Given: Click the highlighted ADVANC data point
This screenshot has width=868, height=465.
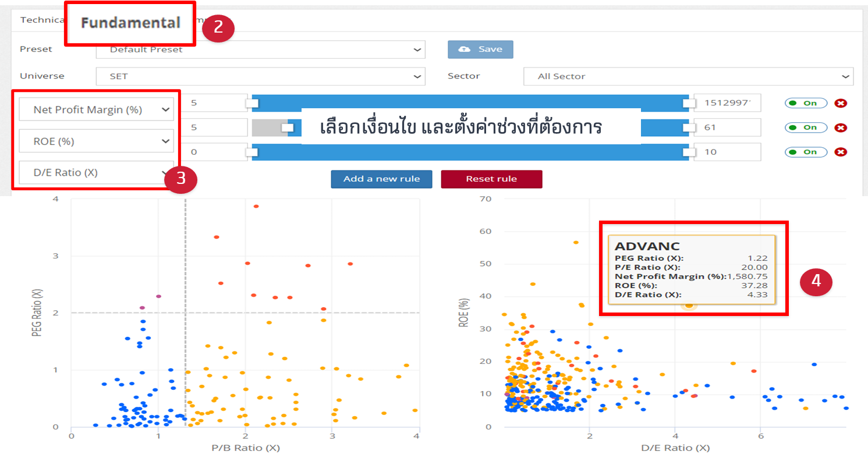Looking at the screenshot, I should 689,305.
